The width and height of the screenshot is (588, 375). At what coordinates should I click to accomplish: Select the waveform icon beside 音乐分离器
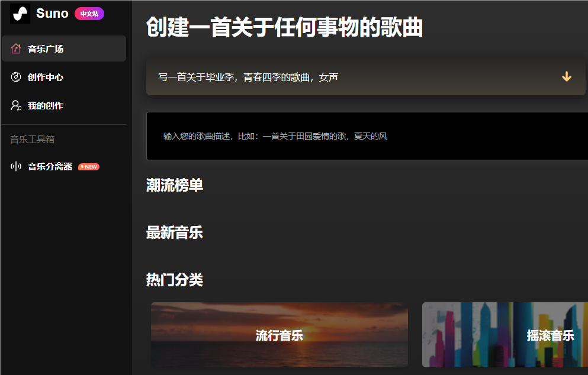pyautogui.click(x=15, y=166)
